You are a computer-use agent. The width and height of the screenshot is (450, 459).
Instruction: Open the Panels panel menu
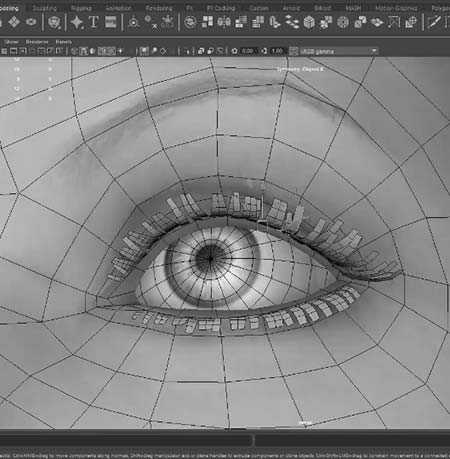pyautogui.click(x=64, y=42)
